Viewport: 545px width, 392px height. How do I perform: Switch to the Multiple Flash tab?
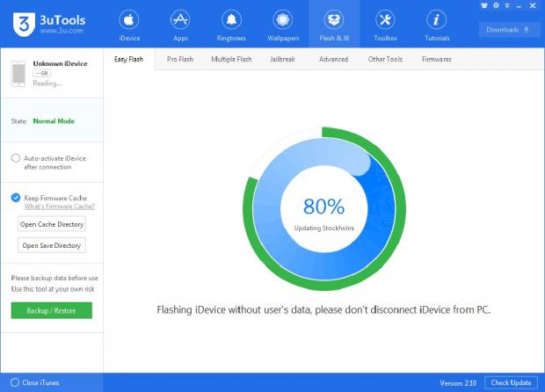[x=231, y=59]
